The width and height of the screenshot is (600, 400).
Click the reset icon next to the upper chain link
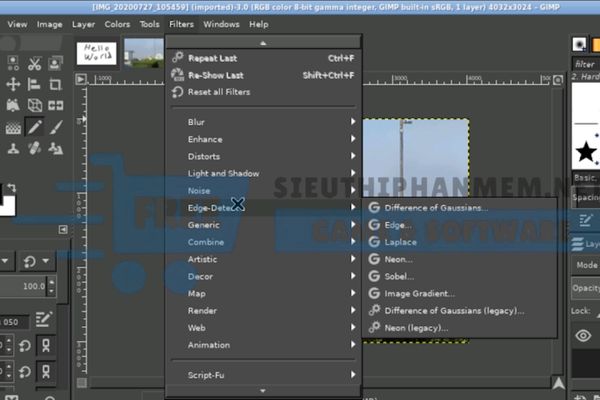(25, 346)
